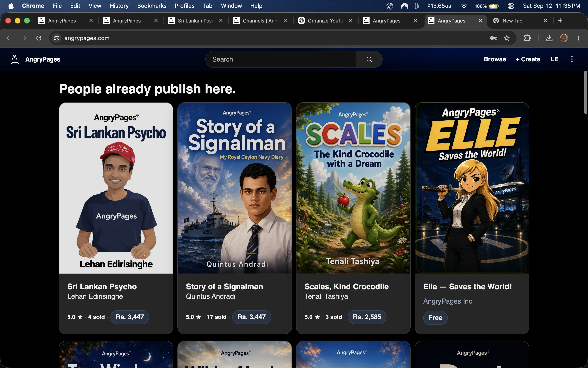This screenshot has width=588, height=368.
Task: Open the site's three-dot overflow menu
Action: [572, 59]
